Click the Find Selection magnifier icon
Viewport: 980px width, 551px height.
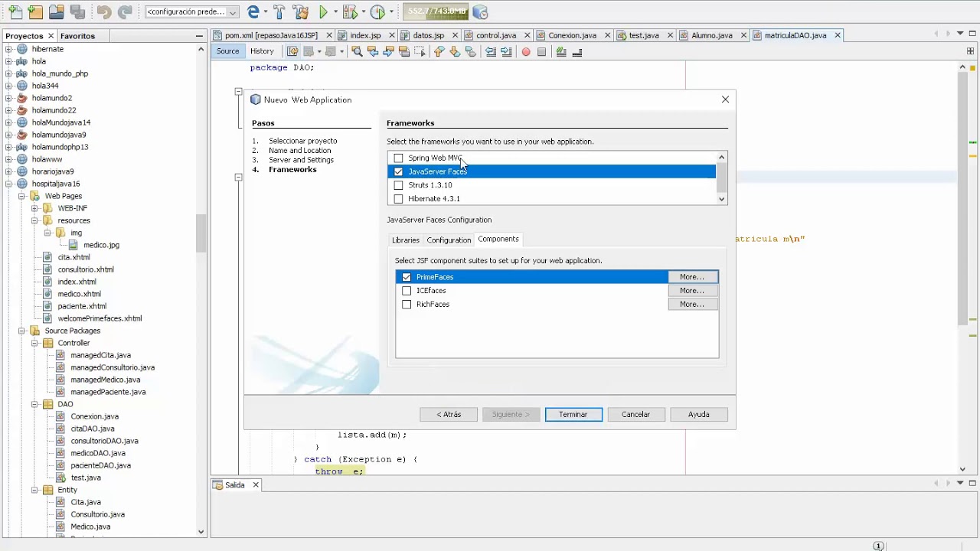pos(357,51)
